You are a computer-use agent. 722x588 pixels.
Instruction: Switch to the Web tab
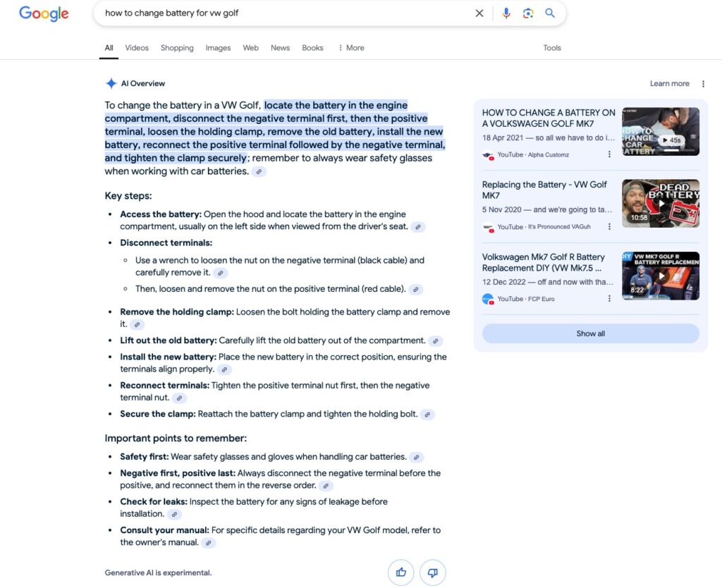point(250,48)
